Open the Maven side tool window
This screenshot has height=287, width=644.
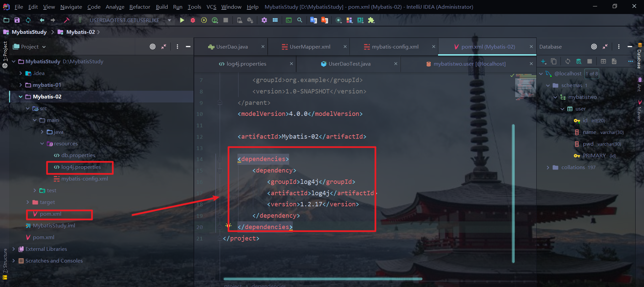click(639, 110)
